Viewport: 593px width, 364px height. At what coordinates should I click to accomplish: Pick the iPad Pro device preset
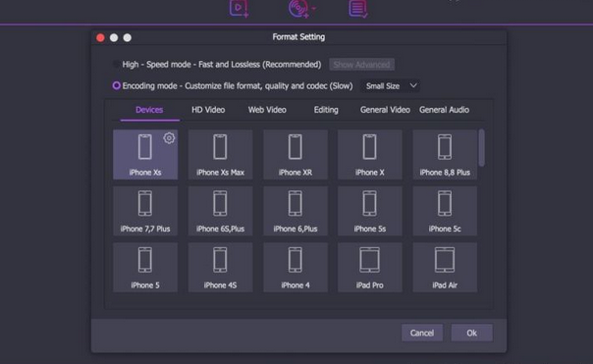tap(369, 267)
